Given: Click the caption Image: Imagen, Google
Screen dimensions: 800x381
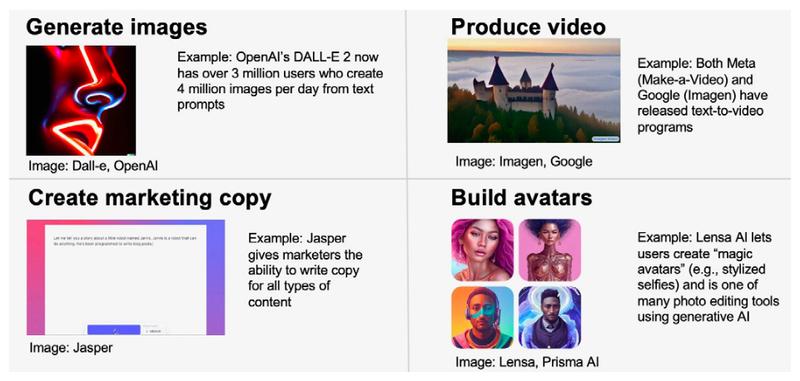Looking at the screenshot, I should click(x=523, y=162).
